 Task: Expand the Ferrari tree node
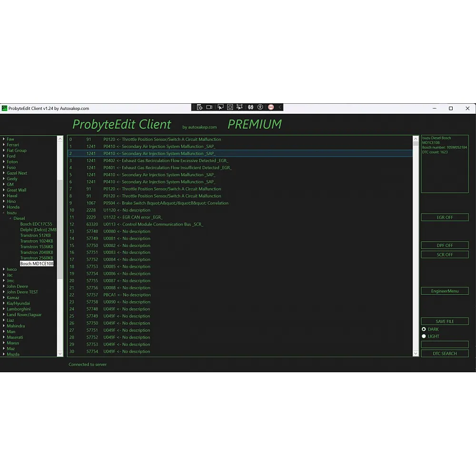click(x=4, y=145)
